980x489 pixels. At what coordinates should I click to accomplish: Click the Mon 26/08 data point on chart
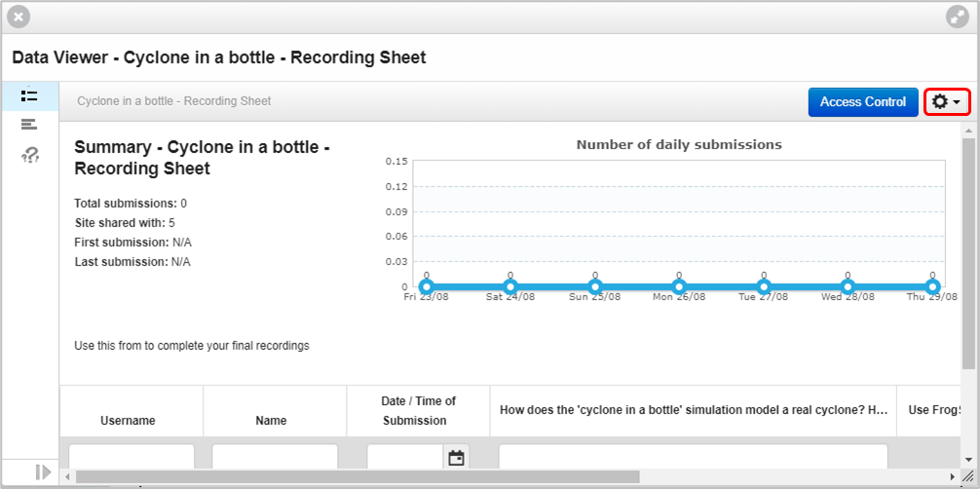(x=679, y=287)
